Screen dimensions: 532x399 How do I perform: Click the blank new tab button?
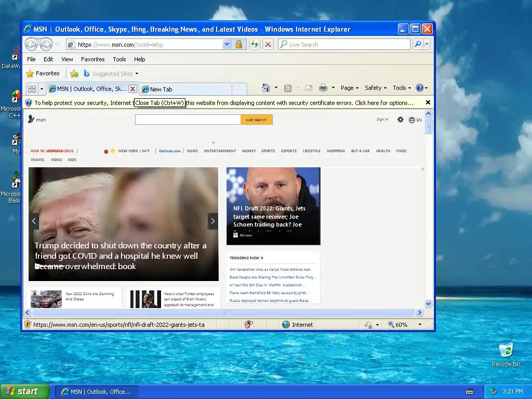point(240,89)
